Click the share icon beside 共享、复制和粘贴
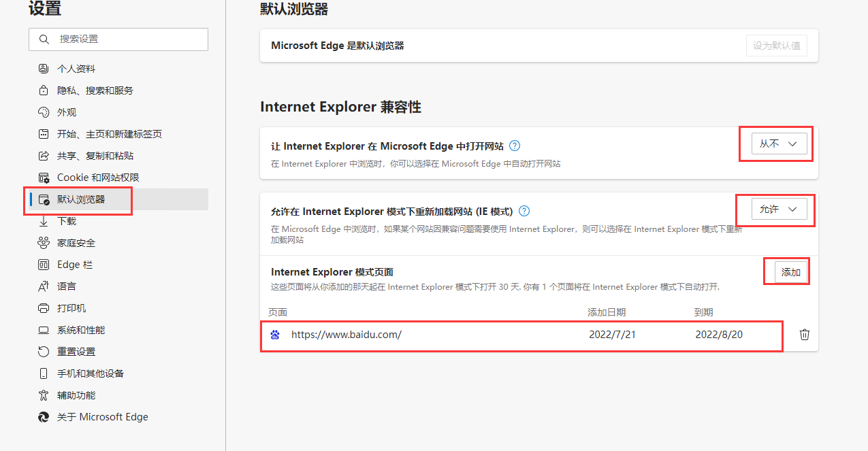The width and height of the screenshot is (868, 451). tap(44, 156)
